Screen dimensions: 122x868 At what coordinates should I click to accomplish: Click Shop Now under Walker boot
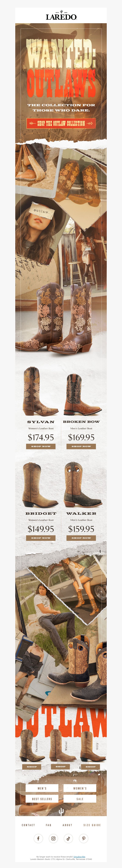[x=81, y=538]
